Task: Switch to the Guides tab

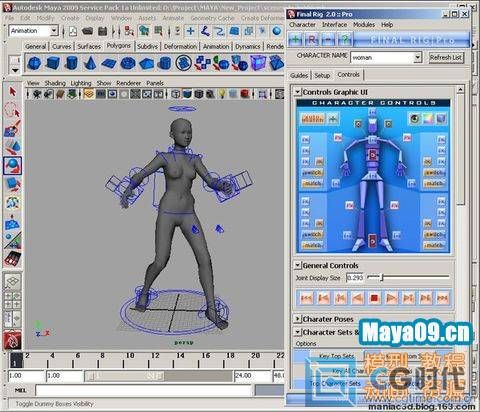Action: coord(299,75)
